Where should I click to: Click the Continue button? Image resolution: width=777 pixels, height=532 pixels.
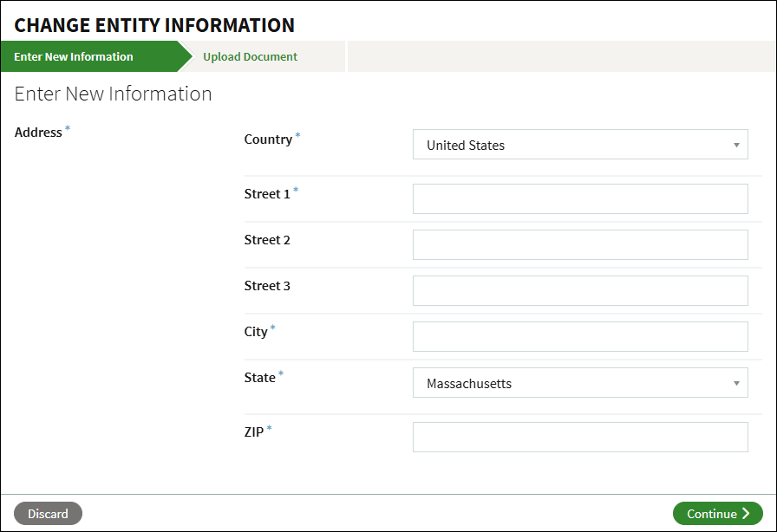click(x=717, y=514)
